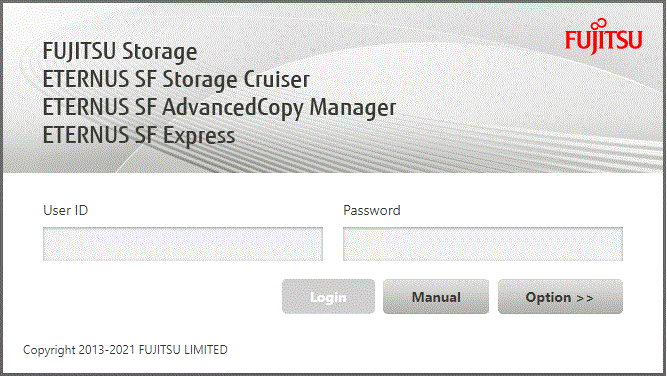Click the double chevron on the Option button
Viewport: 667px width, 376px height.
(585, 298)
